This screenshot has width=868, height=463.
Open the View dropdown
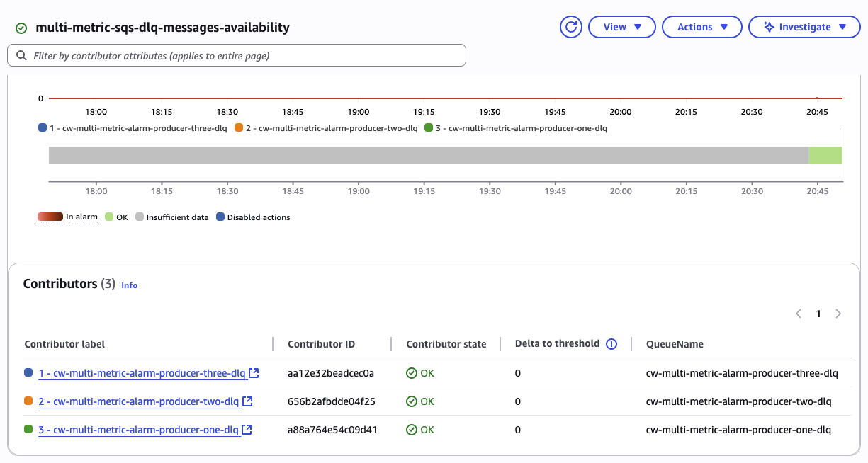(x=621, y=27)
